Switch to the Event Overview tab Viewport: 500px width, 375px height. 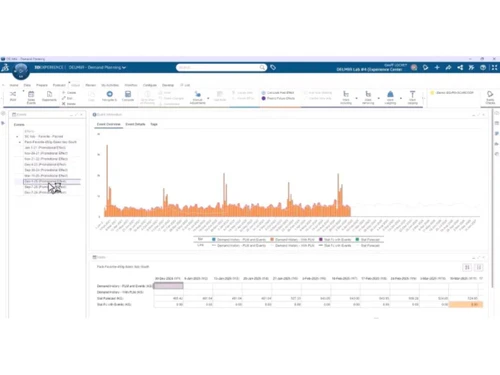pos(109,124)
